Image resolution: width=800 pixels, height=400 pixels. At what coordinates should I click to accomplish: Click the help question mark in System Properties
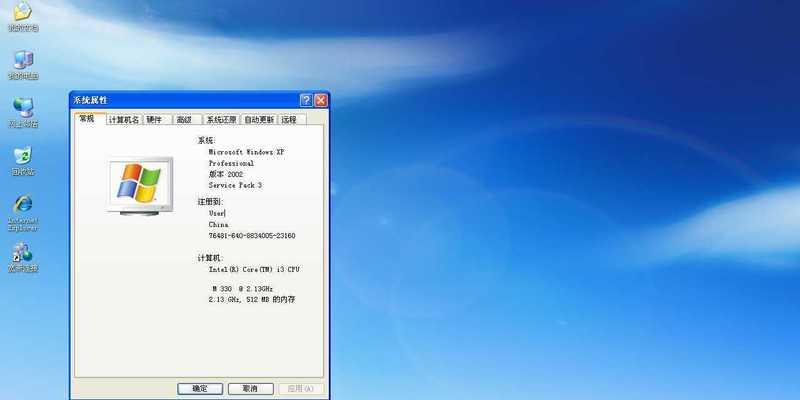[306, 101]
